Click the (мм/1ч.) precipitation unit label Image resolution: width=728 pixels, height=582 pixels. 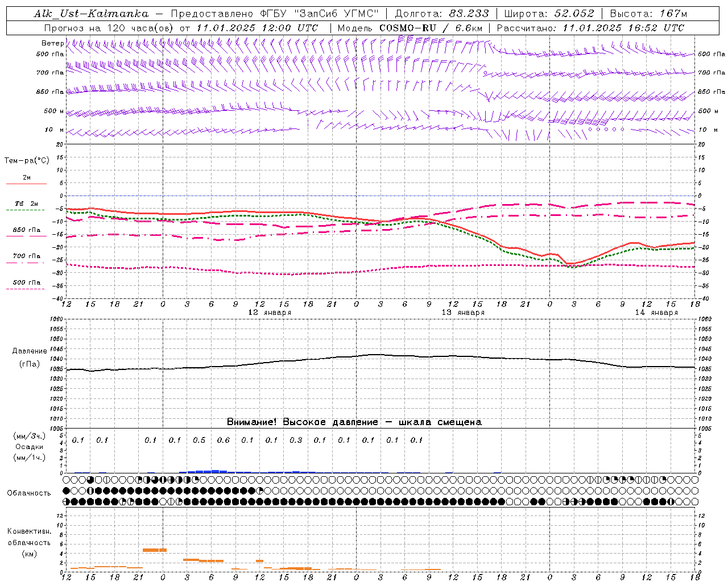click(x=30, y=458)
